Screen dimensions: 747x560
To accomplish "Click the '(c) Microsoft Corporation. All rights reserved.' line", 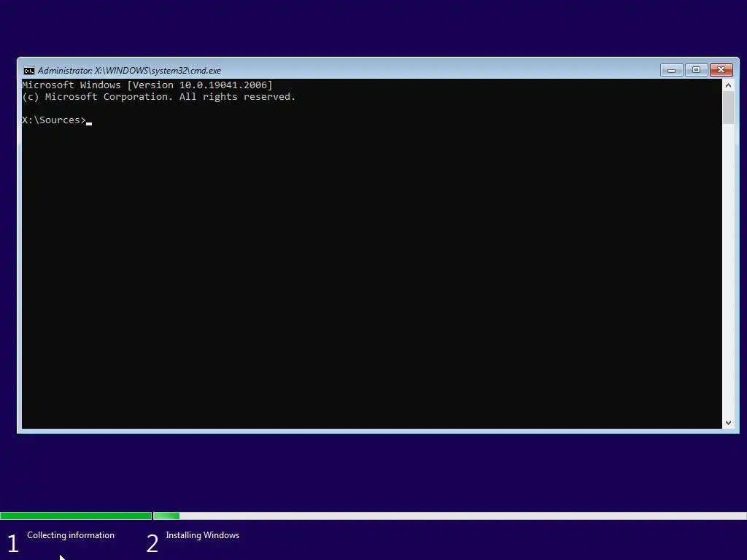I will tap(158, 97).
